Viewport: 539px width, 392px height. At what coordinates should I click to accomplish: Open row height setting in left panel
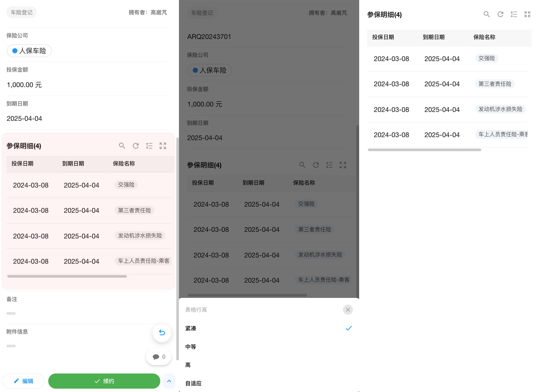(x=149, y=146)
